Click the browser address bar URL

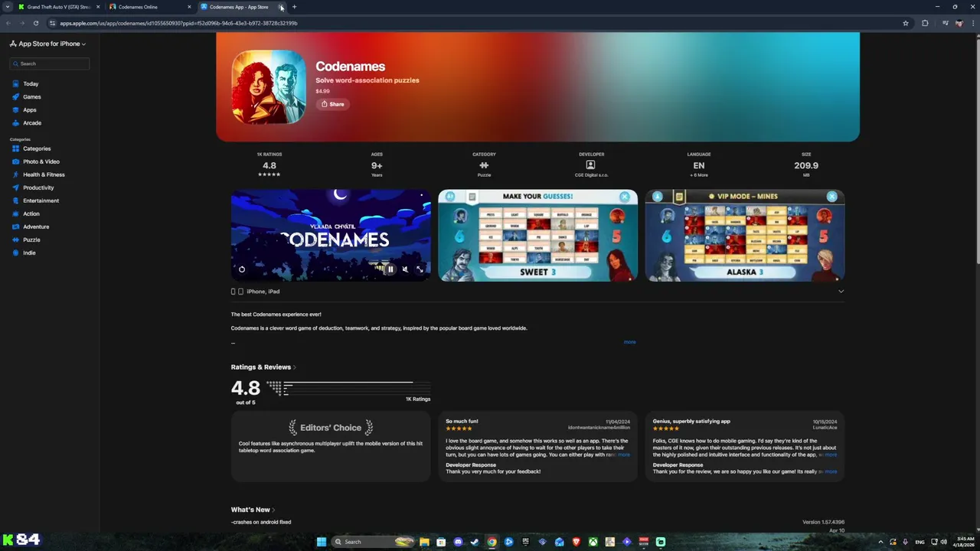pyautogui.click(x=178, y=23)
